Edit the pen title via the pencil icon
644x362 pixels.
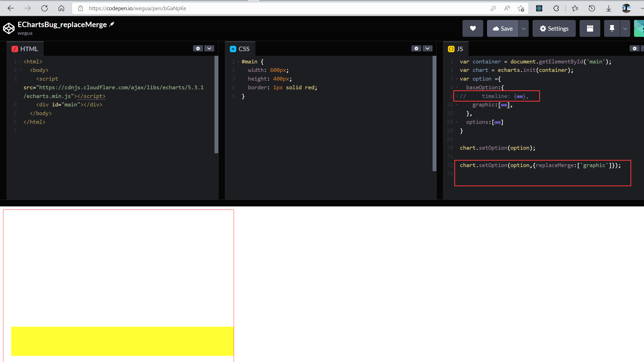[x=112, y=24]
